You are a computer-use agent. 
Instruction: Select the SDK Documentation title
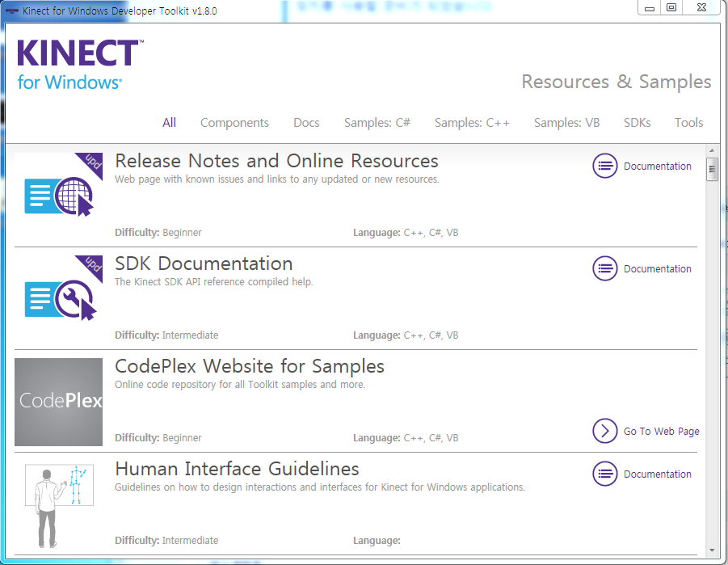(204, 264)
